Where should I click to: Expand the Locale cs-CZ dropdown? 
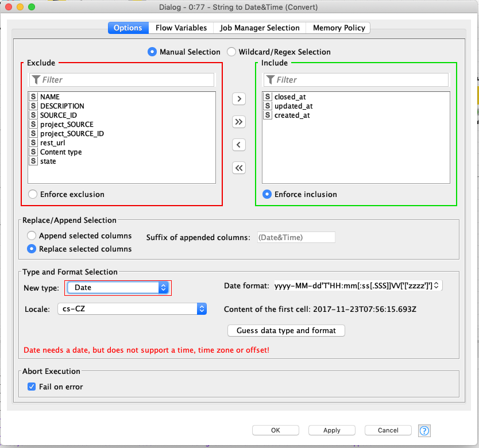click(x=132, y=309)
